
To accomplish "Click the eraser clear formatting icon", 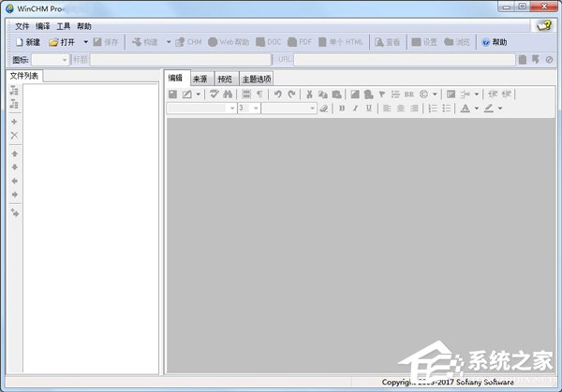I will [324, 109].
